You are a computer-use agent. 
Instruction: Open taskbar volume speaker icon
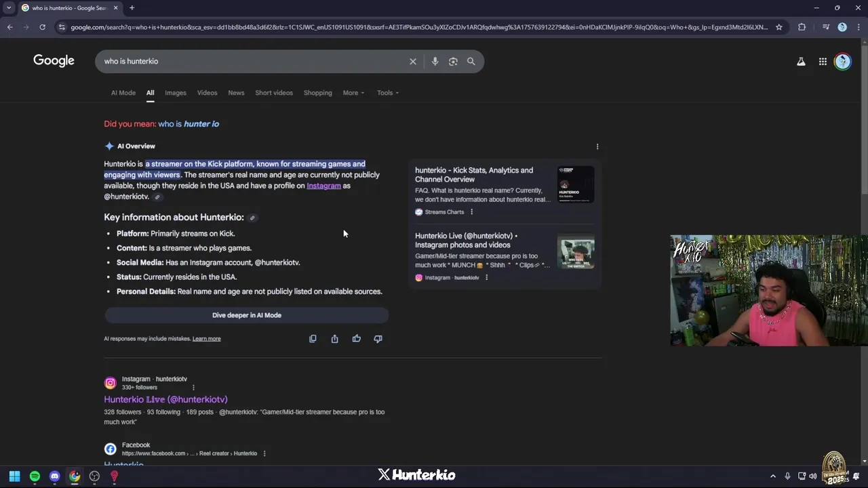(x=813, y=476)
